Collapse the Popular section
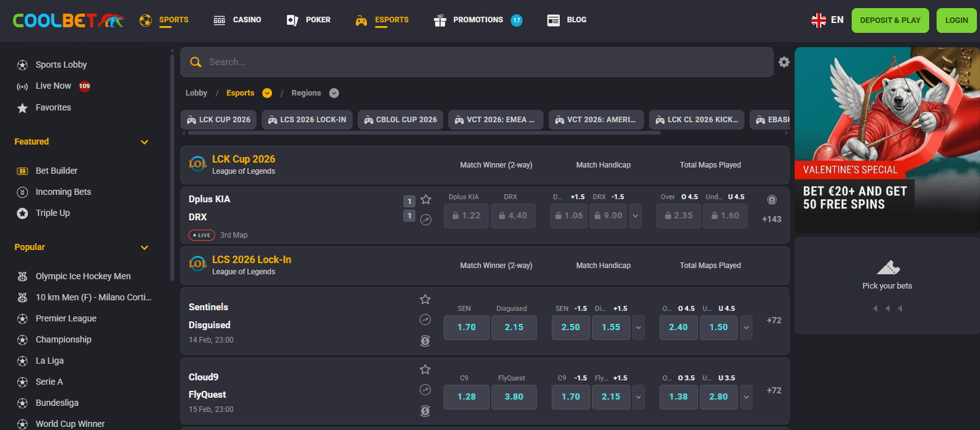This screenshot has width=980, height=430. click(x=144, y=248)
